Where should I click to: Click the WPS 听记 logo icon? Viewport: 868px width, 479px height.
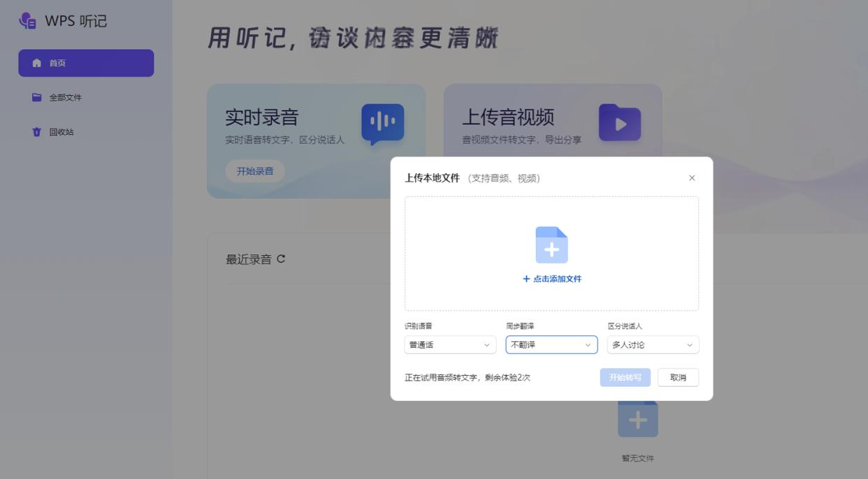pyautogui.click(x=27, y=21)
